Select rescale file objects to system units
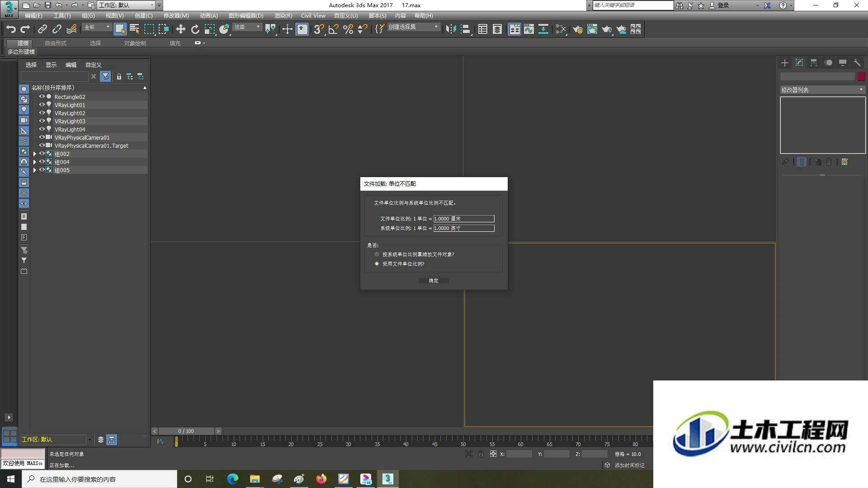 coord(377,254)
